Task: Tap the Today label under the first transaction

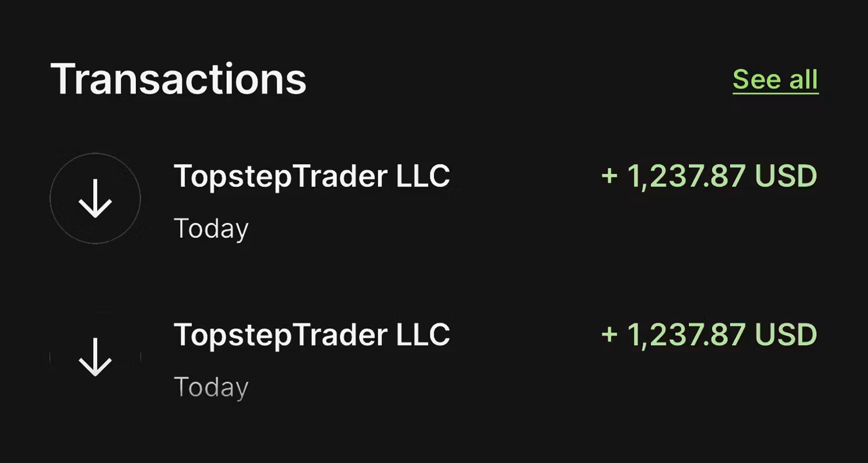Action: (x=212, y=228)
